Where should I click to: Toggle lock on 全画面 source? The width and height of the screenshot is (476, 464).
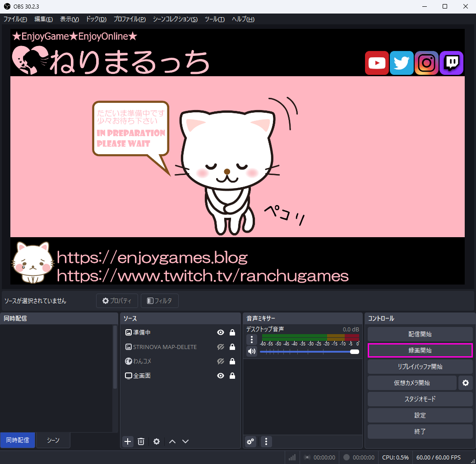click(x=232, y=376)
